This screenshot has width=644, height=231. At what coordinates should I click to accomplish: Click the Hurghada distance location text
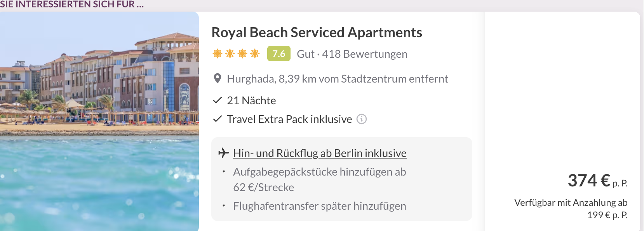pos(337,79)
